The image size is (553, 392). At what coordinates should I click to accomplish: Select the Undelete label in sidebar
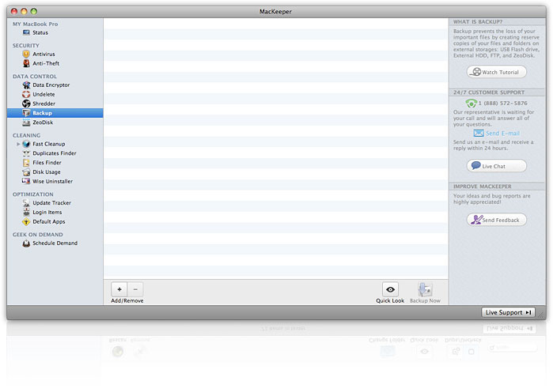click(x=44, y=94)
